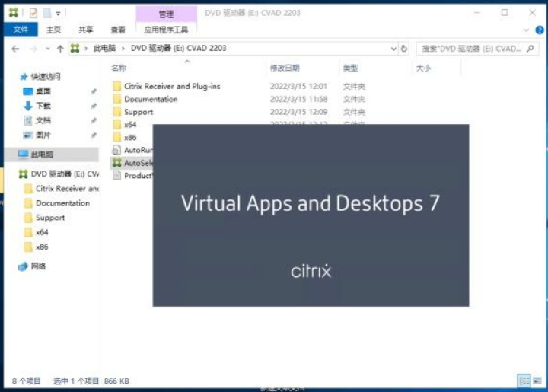Image resolution: width=548 pixels, height=392 pixels.
Task: Click the properties quick access icon
Action: tap(33, 13)
